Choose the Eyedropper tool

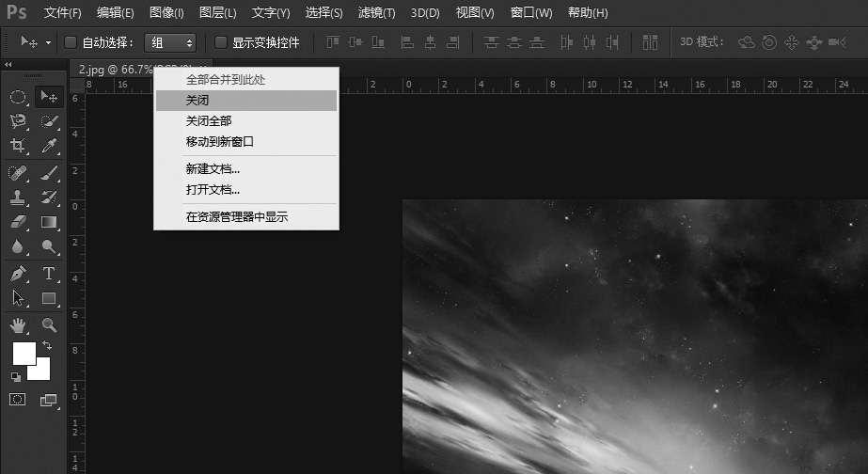click(x=49, y=146)
